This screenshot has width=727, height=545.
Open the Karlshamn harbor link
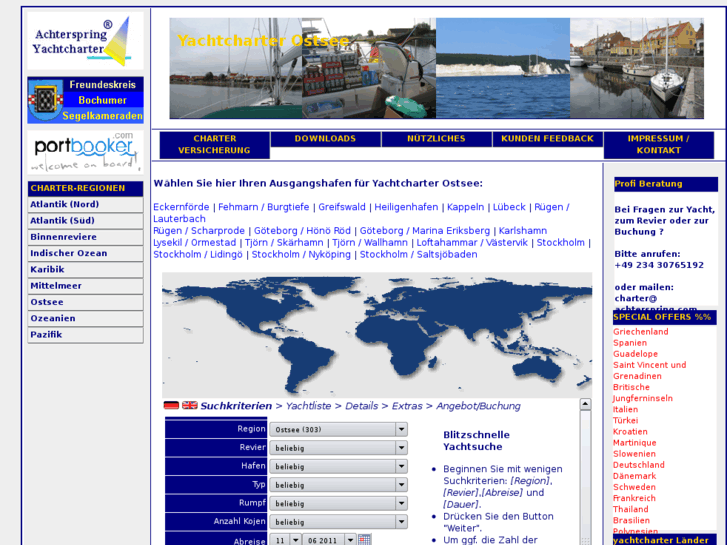[x=523, y=231]
